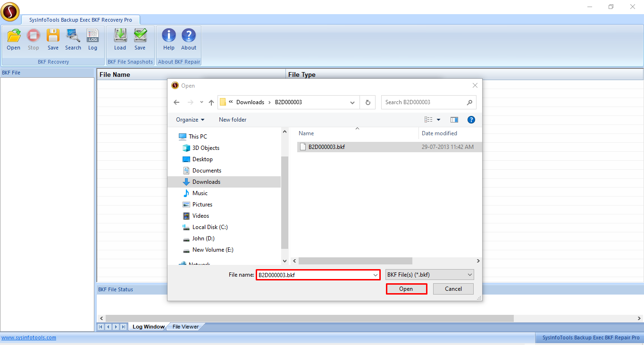
Task: Sort by the Name column header
Action: (357, 133)
